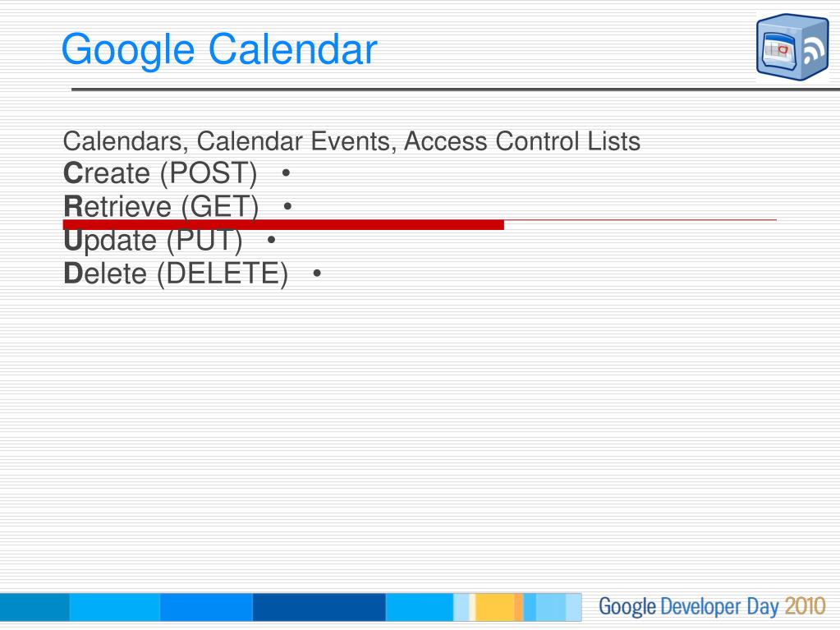Click the word Access Control Lists

(x=521, y=141)
